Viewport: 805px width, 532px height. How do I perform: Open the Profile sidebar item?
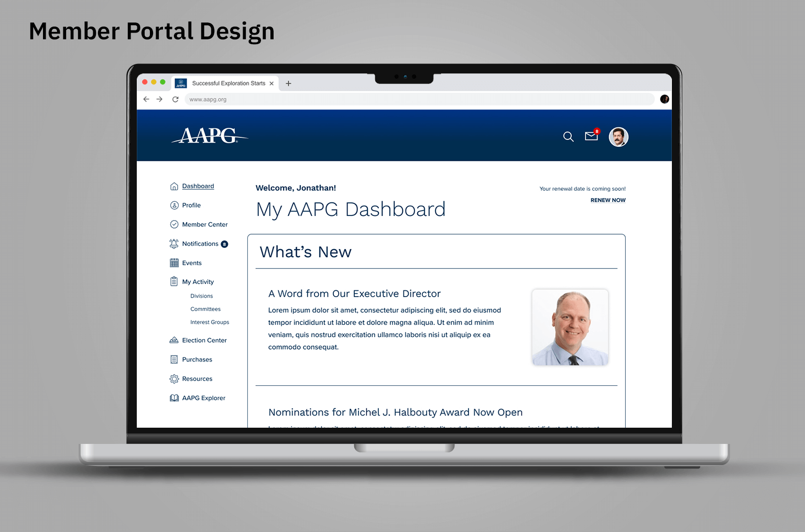[x=191, y=205]
